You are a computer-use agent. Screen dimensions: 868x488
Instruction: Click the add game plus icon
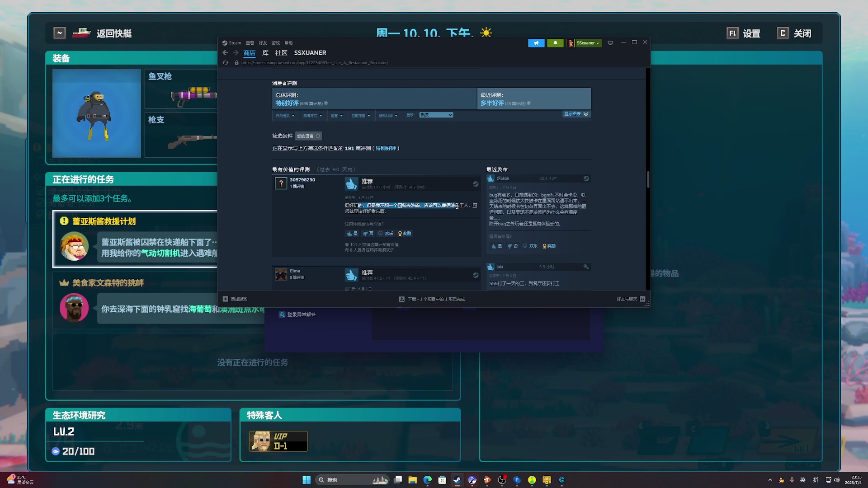(226, 299)
